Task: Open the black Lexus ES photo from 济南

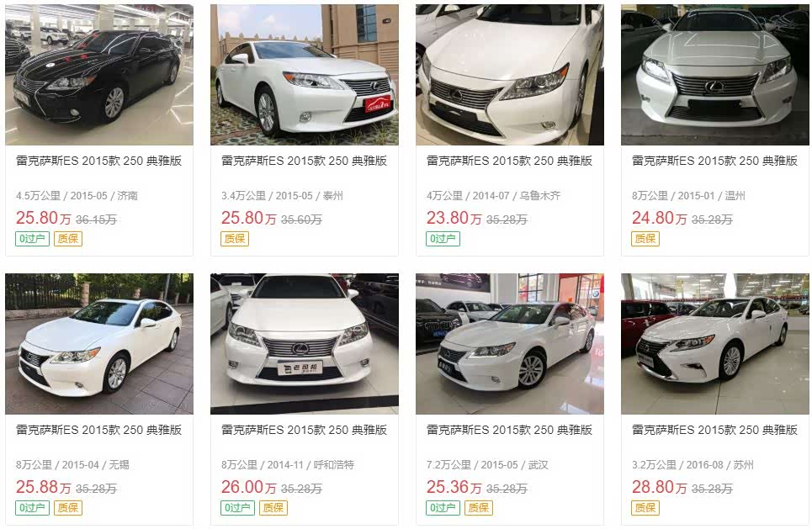Action: (99, 75)
